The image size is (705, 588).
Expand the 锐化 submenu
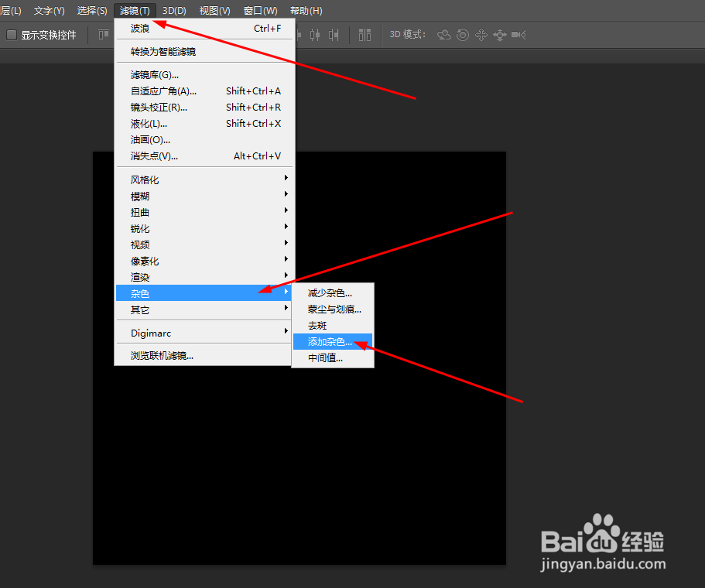point(204,228)
